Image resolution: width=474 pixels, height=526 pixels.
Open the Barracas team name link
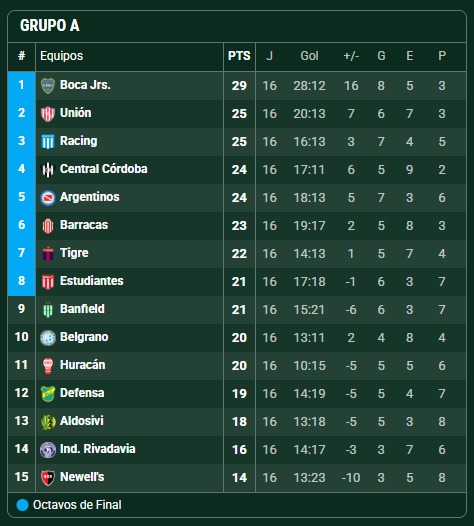click(x=84, y=225)
